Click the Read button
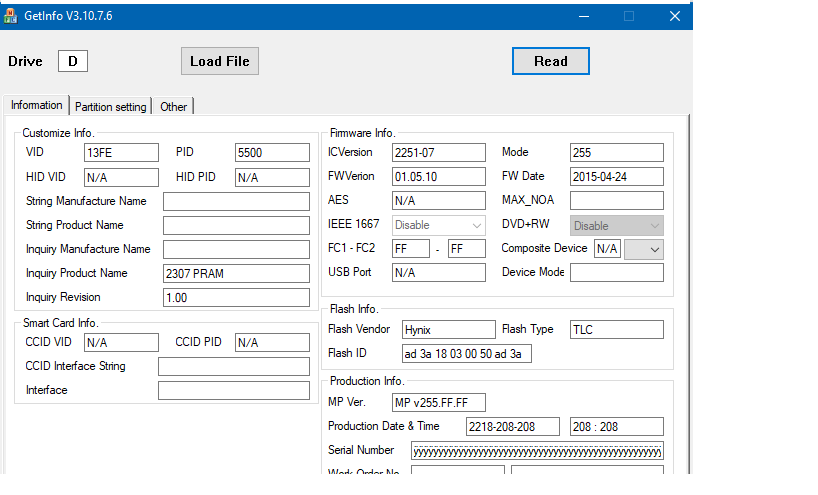The image size is (818, 495). coord(550,61)
